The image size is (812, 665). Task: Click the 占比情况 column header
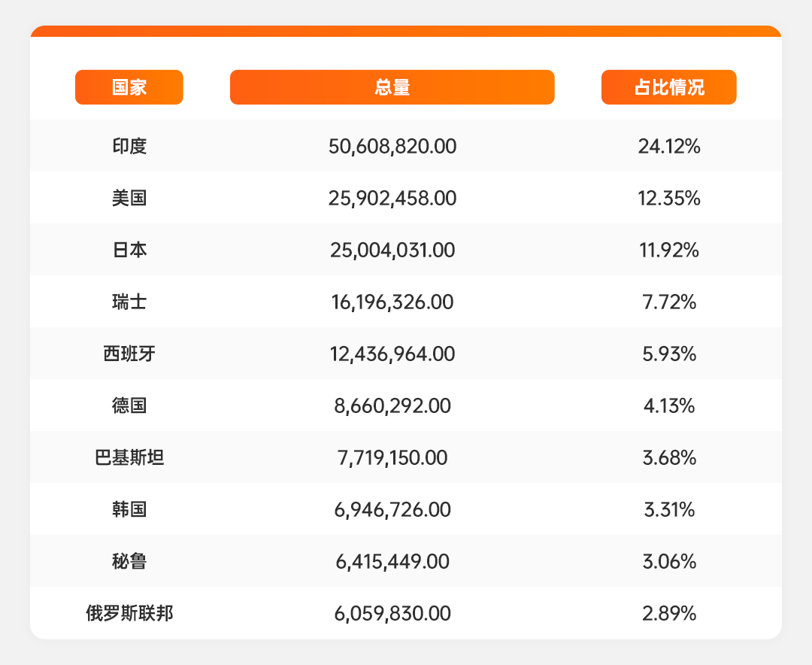[x=668, y=87]
